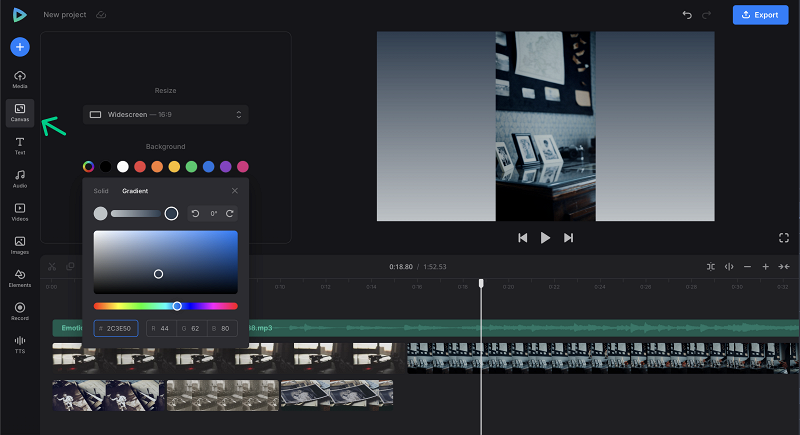
Task: Select the first gradient color stop
Action: pyautogui.click(x=101, y=214)
